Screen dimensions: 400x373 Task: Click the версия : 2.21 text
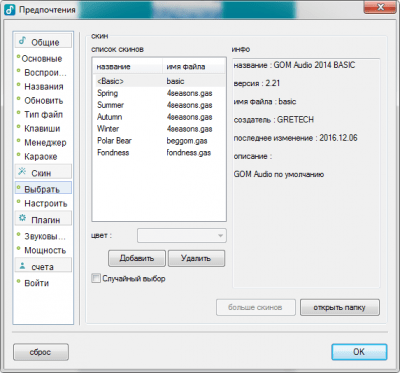point(257,83)
